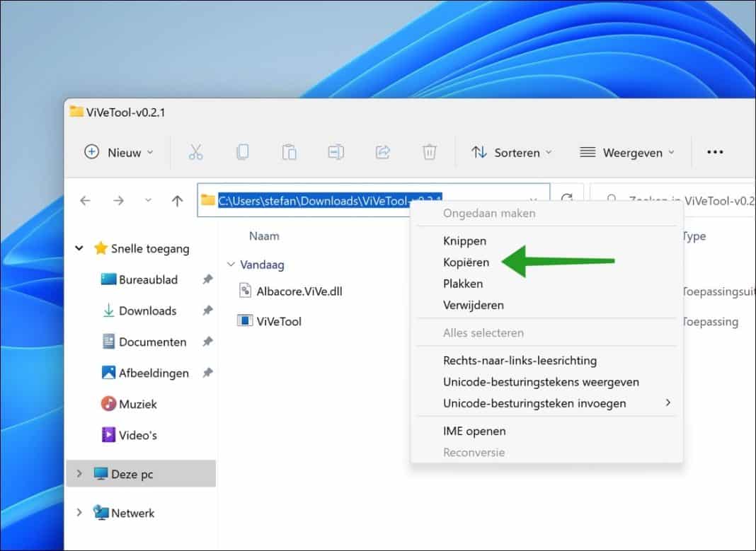Open the 'see more' ellipsis menu
This screenshot has width=756, height=551.
pyautogui.click(x=714, y=151)
